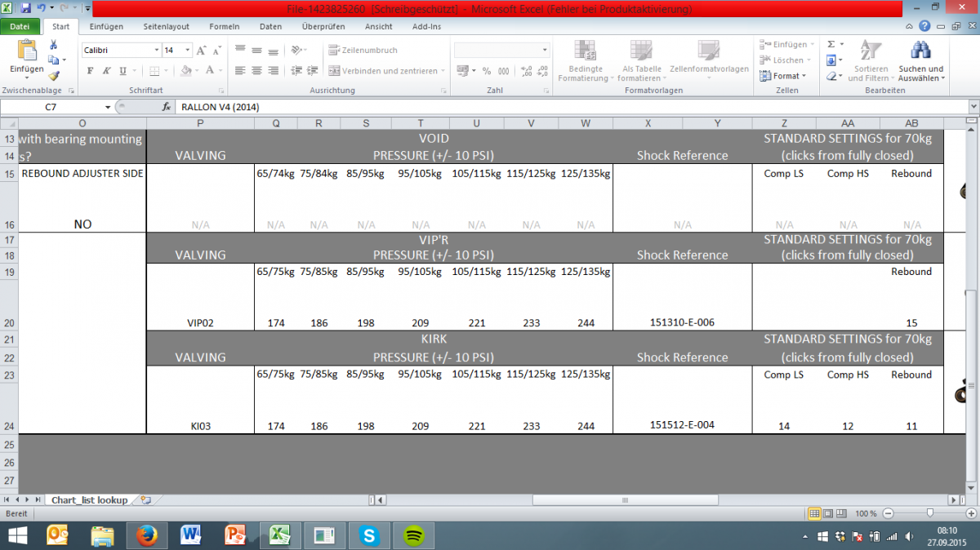Click the 100 % zoom level
Viewport: 980px width, 550px height.
866,513
